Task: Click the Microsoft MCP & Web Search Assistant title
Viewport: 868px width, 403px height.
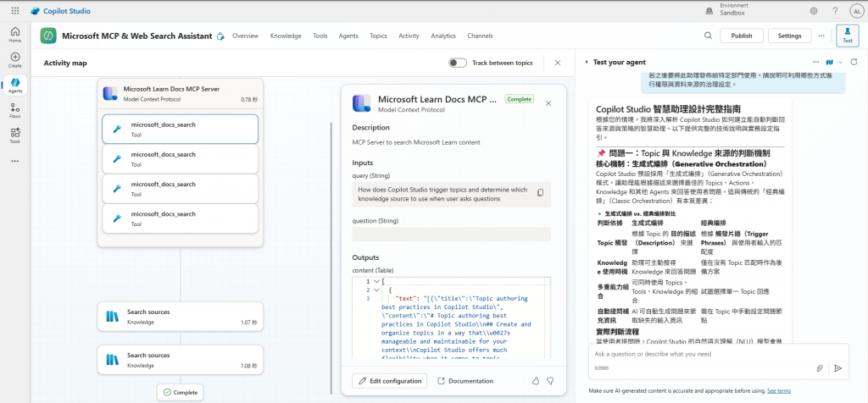Action: coord(136,36)
